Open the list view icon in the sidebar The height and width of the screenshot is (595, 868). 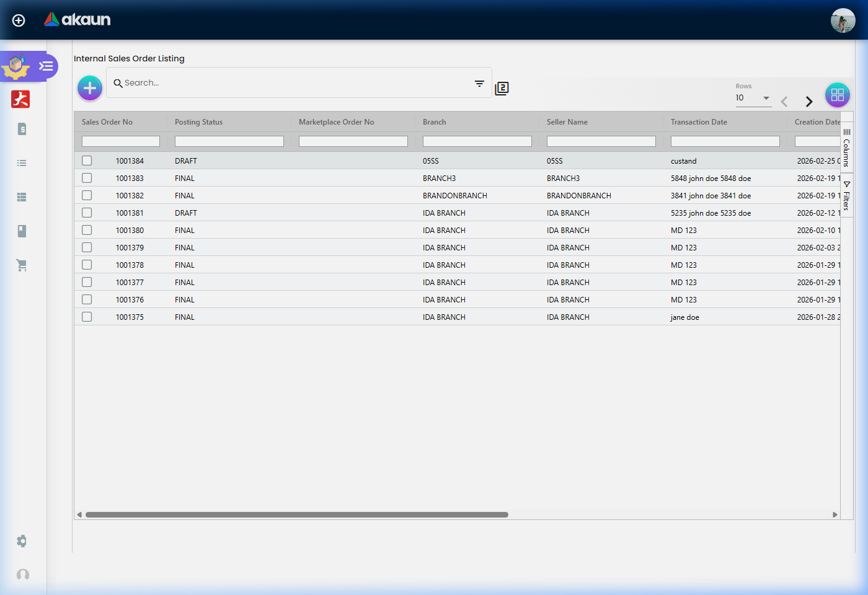(21, 162)
